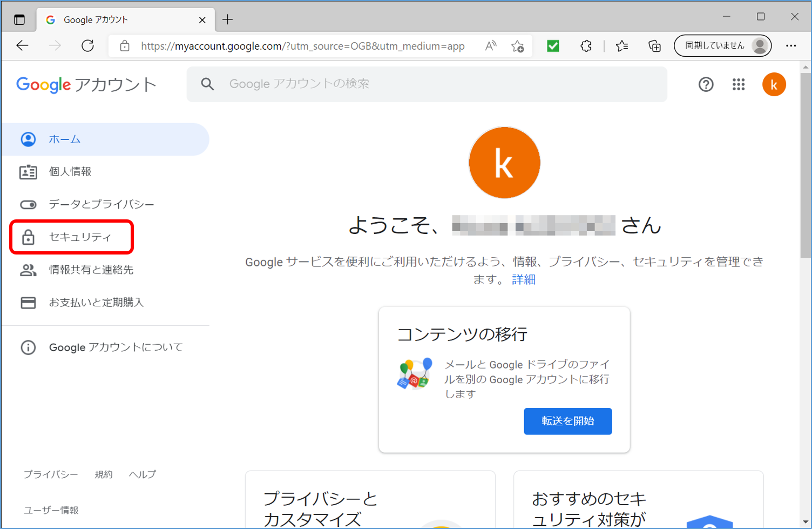The width and height of the screenshot is (812, 529).
Task: Focus the Google アカウントの検索 field
Action: [x=427, y=84]
